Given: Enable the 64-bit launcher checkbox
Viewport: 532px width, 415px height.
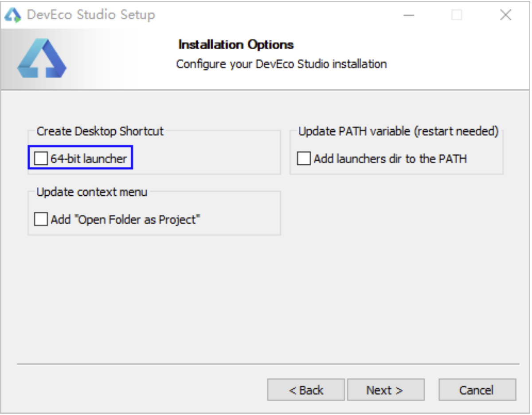Looking at the screenshot, I should (x=41, y=158).
